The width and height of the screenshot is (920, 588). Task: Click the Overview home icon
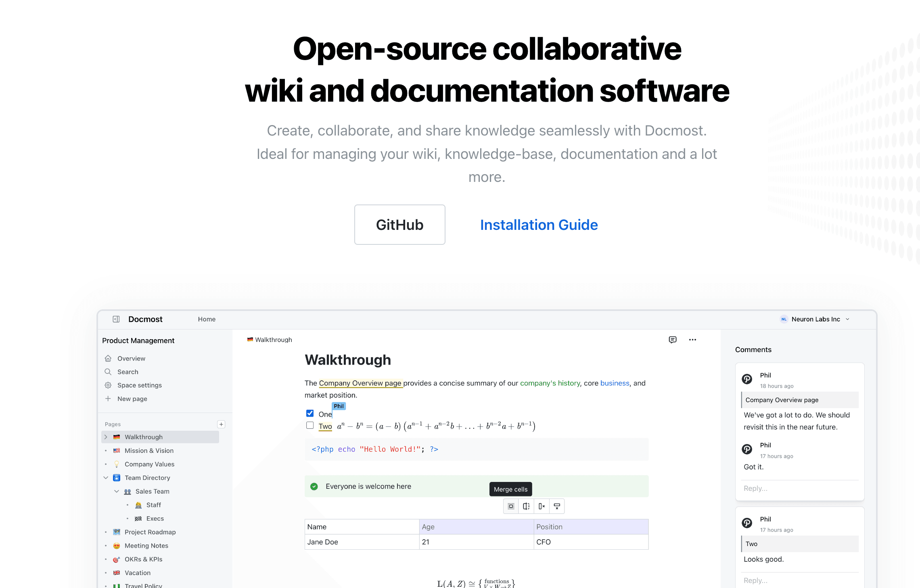(108, 359)
